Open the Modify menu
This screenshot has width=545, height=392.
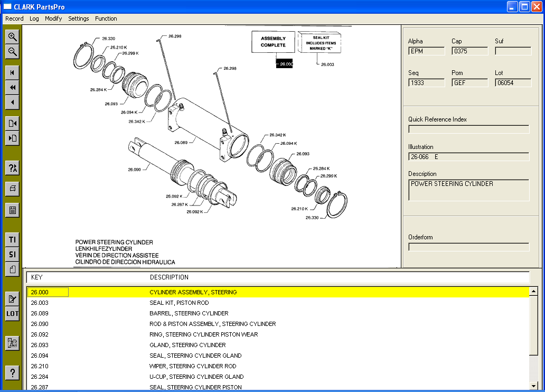[x=53, y=19]
